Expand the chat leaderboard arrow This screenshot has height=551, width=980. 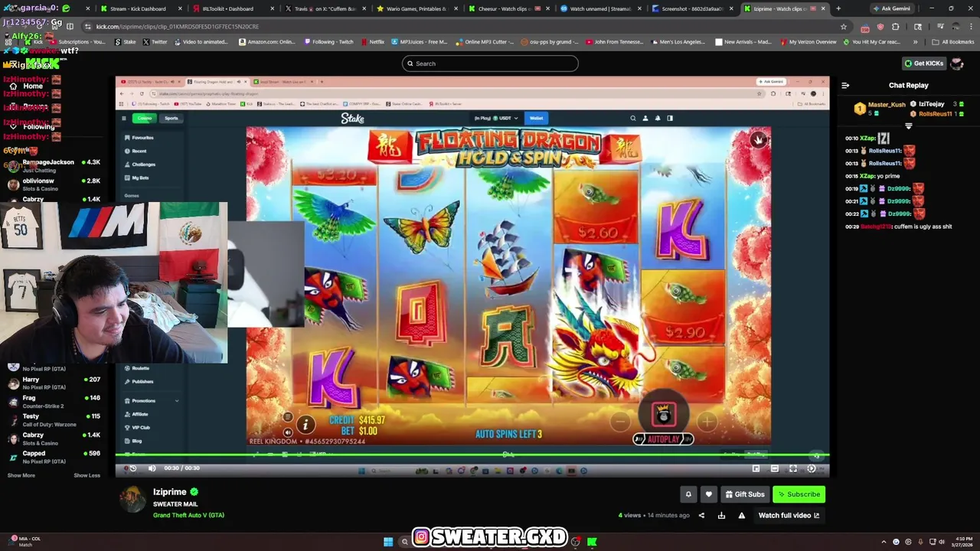coord(909,126)
